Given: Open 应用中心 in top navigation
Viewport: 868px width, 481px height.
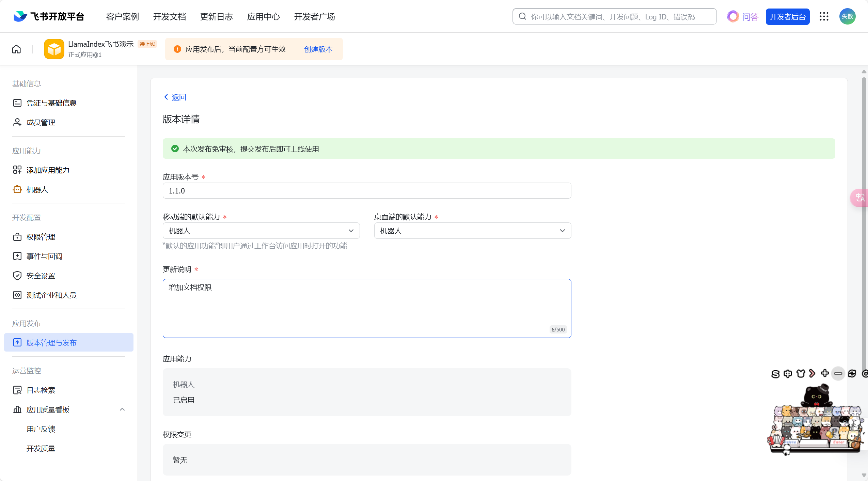Looking at the screenshot, I should tap(263, 16).
